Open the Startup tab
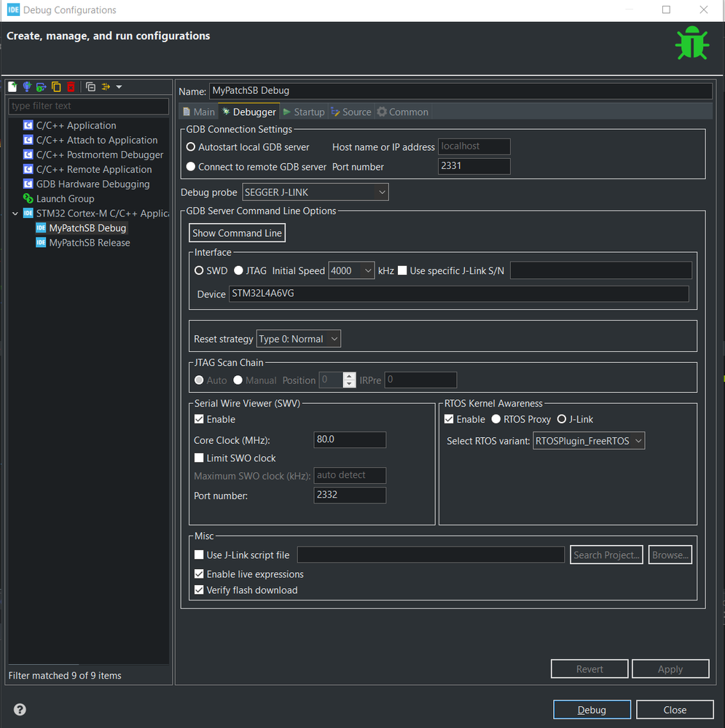This screenshot has width=725, height=728. coord(304,112)
